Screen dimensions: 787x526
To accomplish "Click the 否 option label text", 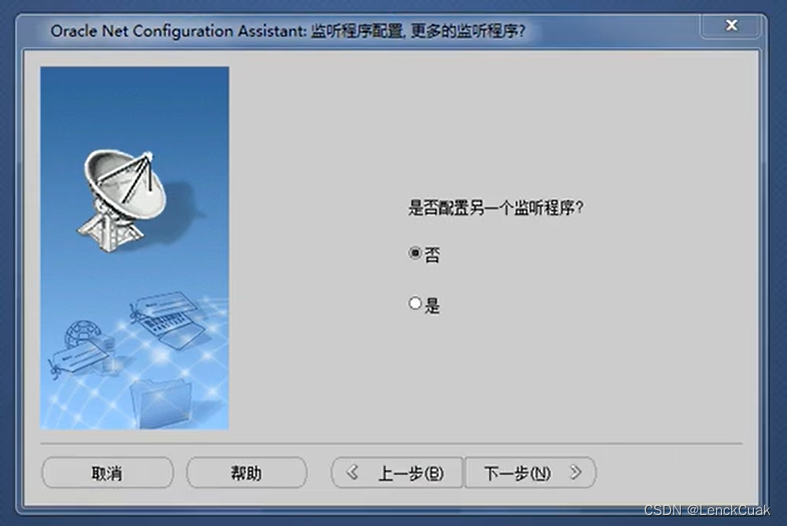I will (432, 255).
